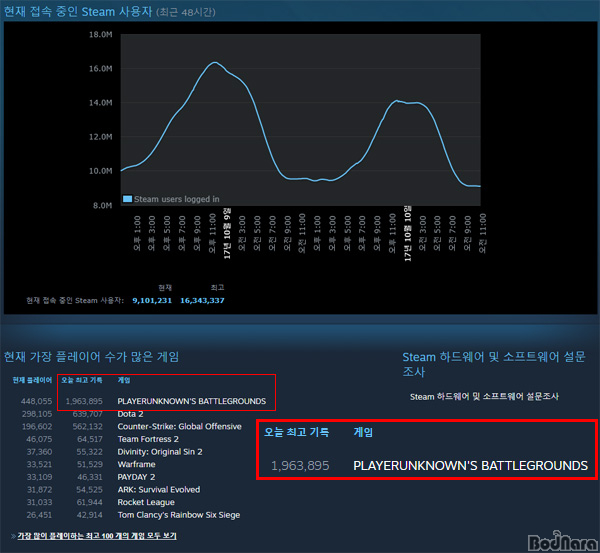600x553 pixels.
Task: Click the 가장 많이 플레이하는 최고 100 개의 게임 모두 보기 link
Action: (97, 536)
